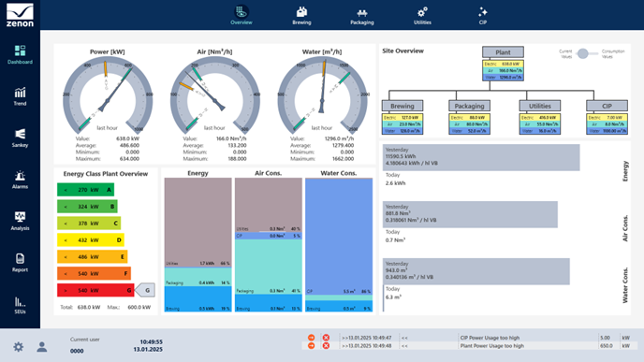This screenshot has height=362, width=644.
Task: Click the zenon logo
Action: (20, 15)
